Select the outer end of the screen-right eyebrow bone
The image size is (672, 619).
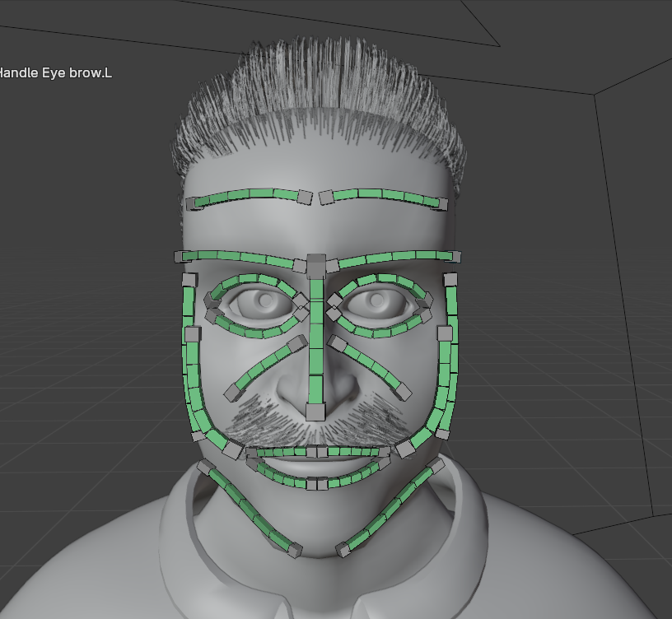tap(440, 204)
